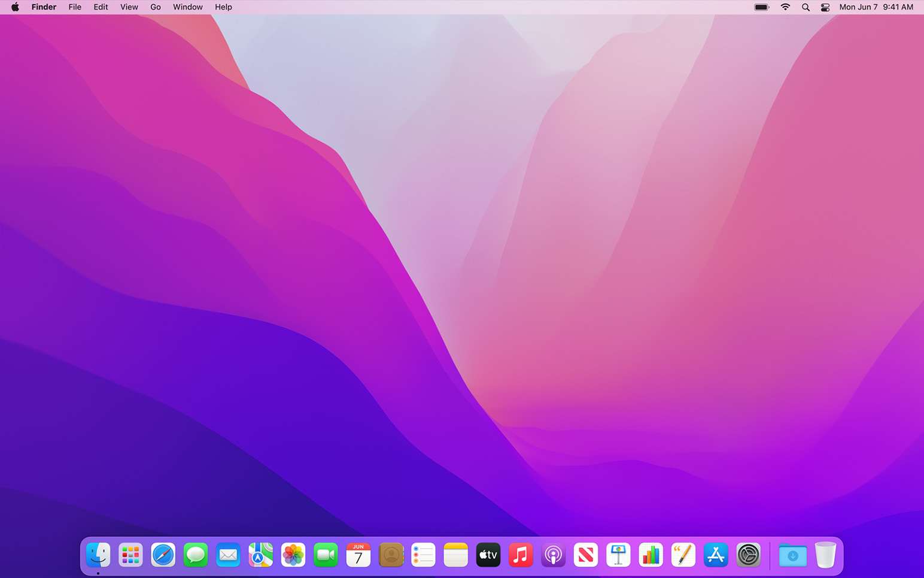Open the Messages app
The width and height of the screenshot is (924, 578).
click(x=196, y=555)
